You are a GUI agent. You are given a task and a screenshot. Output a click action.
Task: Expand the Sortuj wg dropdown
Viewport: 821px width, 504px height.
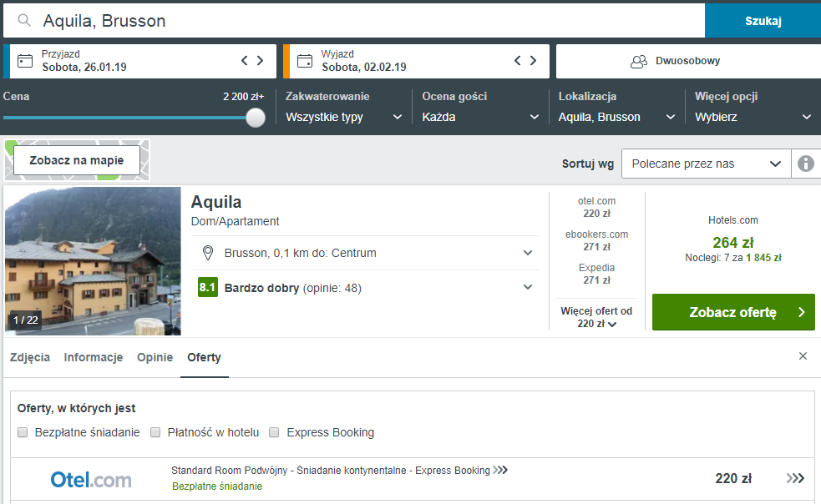(706, 164)
